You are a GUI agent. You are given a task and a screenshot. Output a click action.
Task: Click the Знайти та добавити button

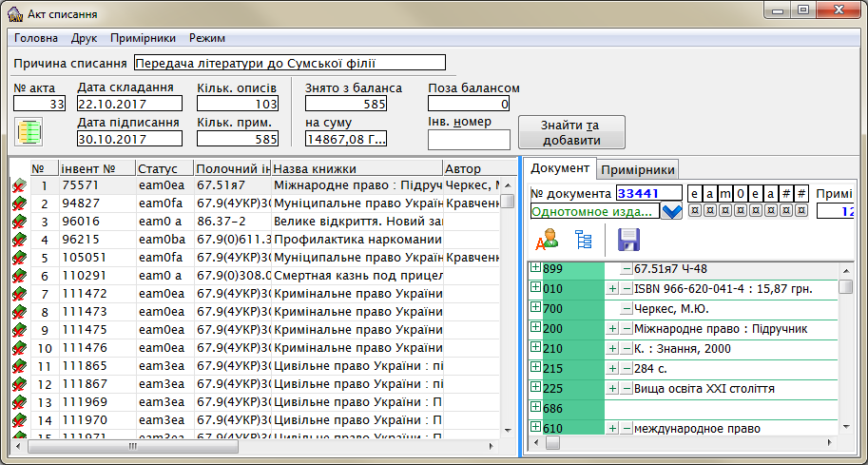coord(570,133)
